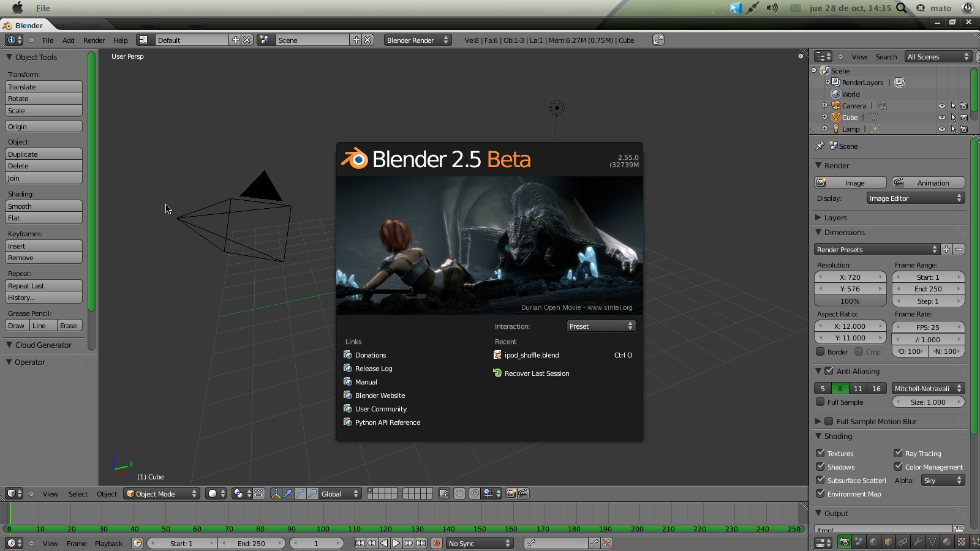This screenshot has height=551, width=980.
Task: Click the pin icon next to Scene
Action: tap(820, 146)
